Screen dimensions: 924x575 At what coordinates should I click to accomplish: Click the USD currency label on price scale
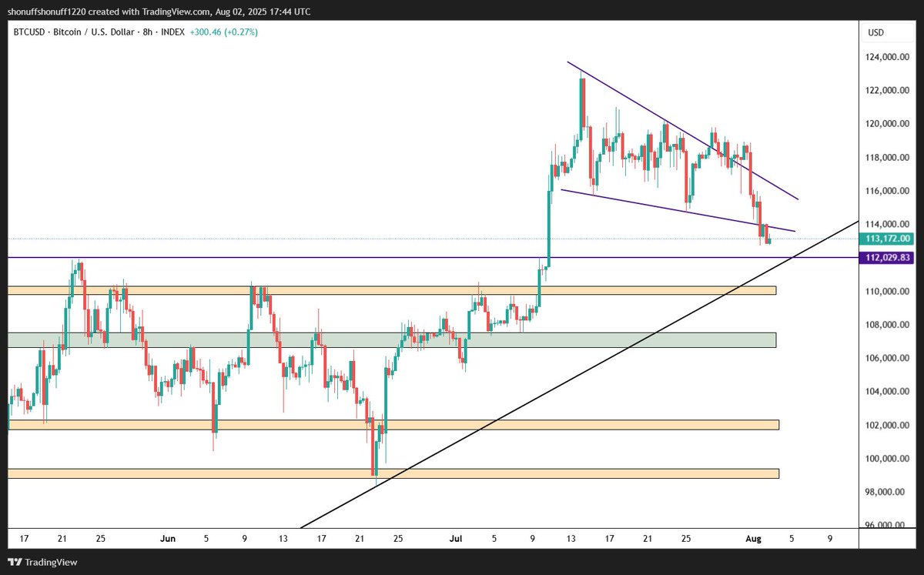coord(877,32)
